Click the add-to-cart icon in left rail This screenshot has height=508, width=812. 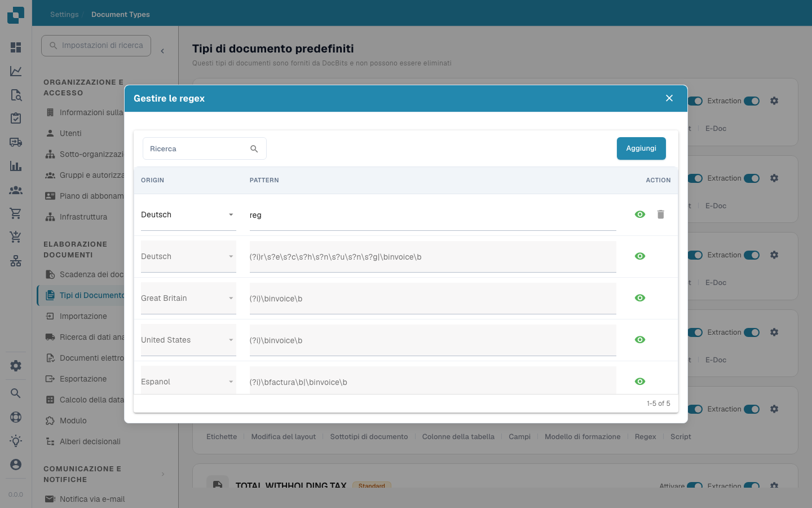[16, 237]
